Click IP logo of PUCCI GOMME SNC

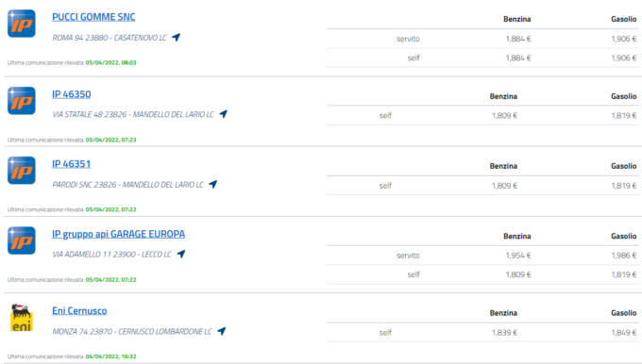click(x=22, y=24)
